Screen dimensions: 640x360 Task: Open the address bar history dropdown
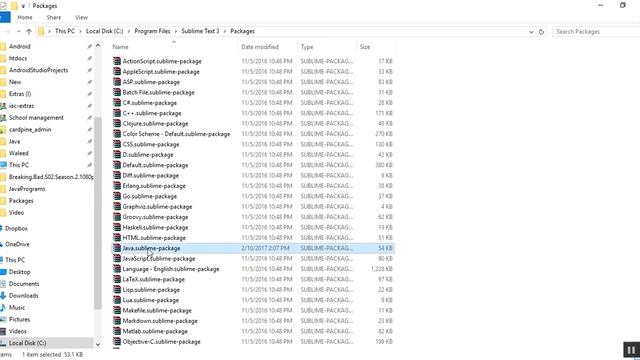coord(531,31)
